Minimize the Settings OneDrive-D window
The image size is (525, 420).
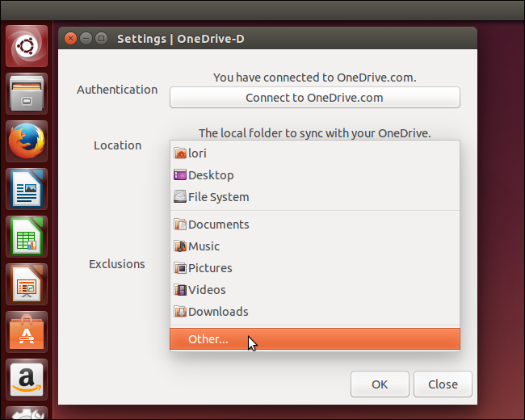86,39
